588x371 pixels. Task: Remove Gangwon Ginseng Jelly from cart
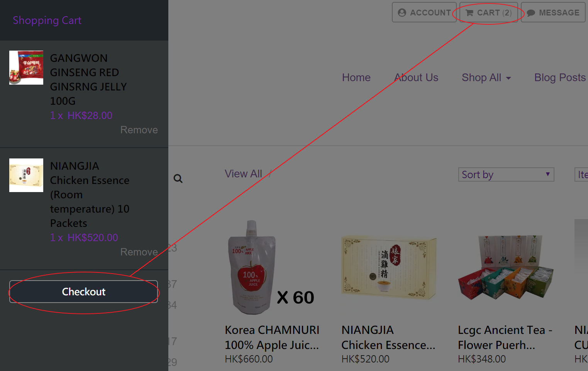point(139,130)
